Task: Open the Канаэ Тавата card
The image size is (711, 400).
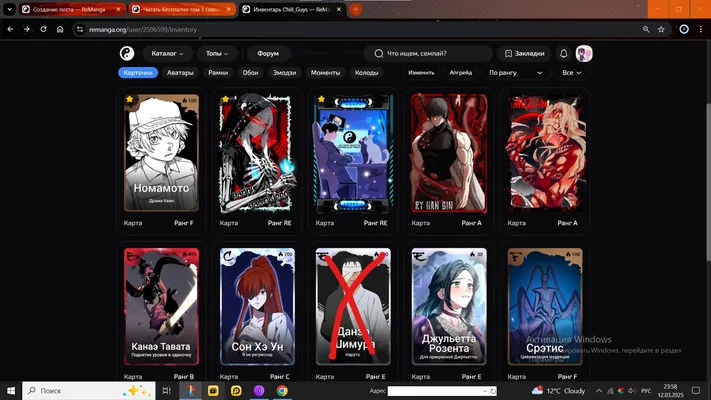Action: click(161, 307)
